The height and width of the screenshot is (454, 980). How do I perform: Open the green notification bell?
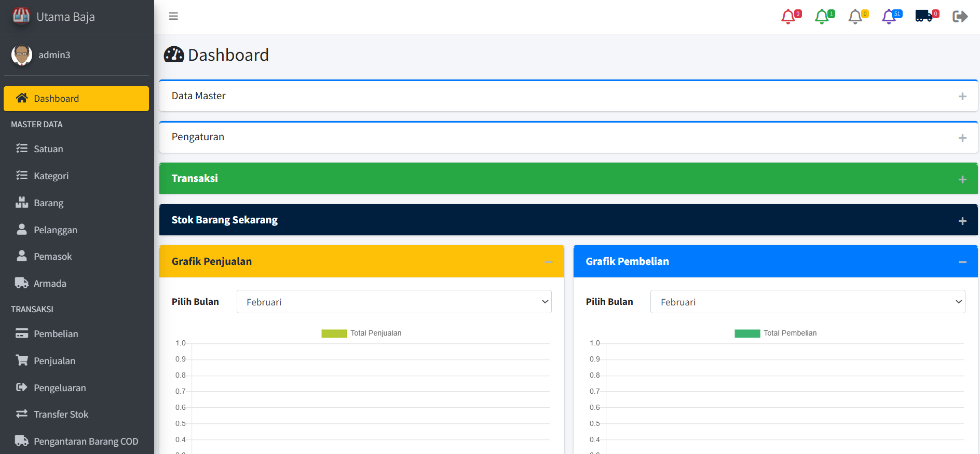pos(822,17)
